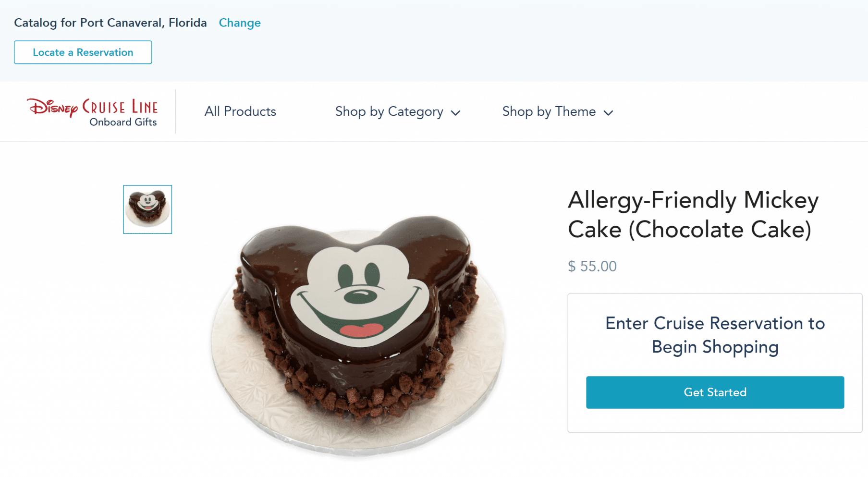This screenshot has width=868, height=477.
Task: Click the Change port link
Action: pos(240,23)
